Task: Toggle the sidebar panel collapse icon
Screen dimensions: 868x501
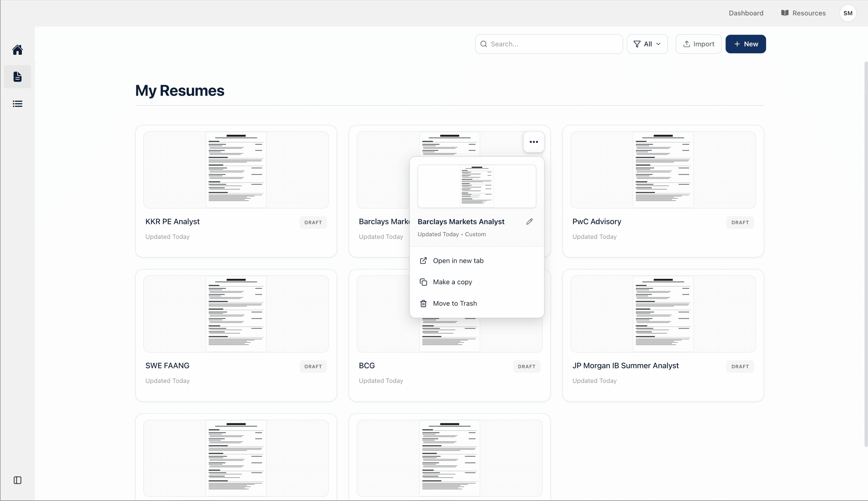Action: (18, 480)
